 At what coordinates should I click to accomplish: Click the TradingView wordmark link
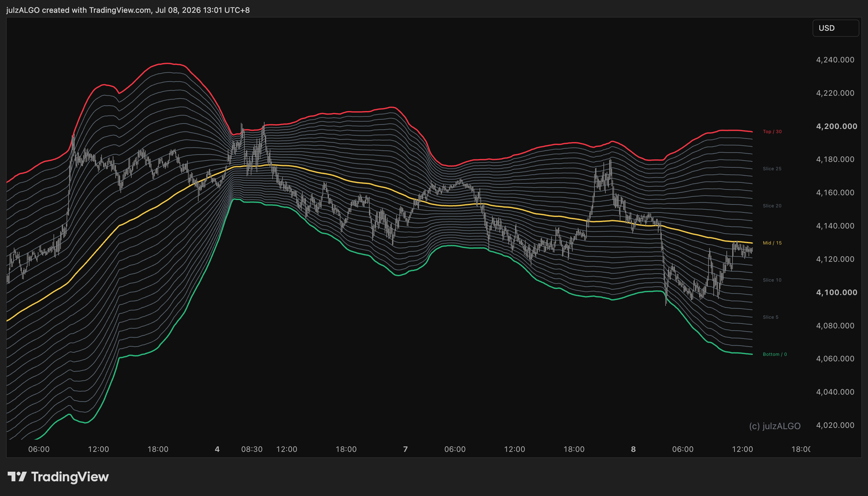pyautogui.click(x=70, y=476)
